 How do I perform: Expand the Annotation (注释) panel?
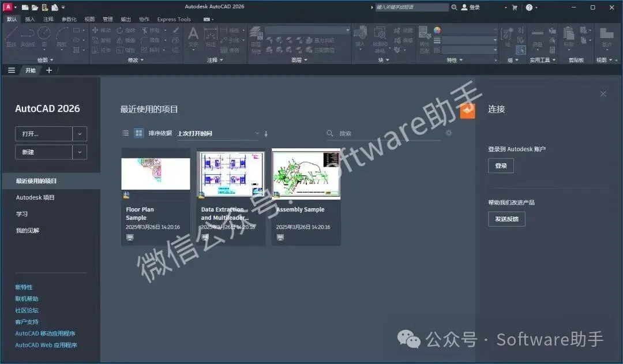[215, 60]
